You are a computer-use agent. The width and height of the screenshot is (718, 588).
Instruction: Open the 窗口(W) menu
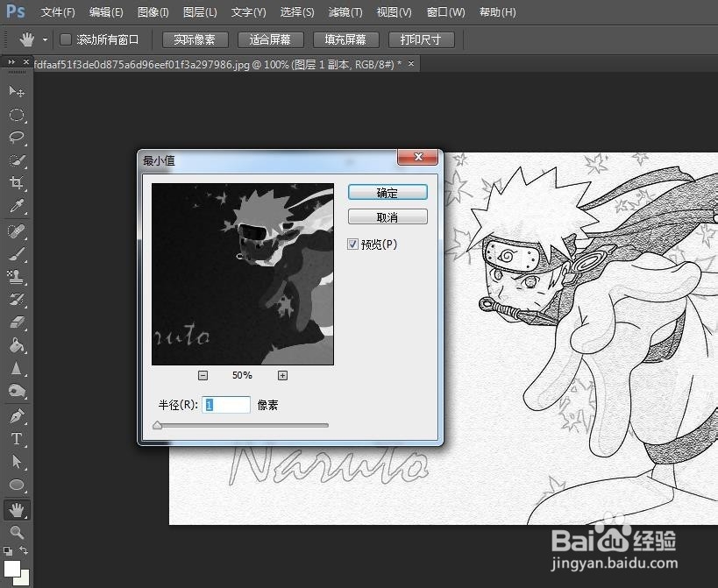pyautogui.click(x=445, y=12)
